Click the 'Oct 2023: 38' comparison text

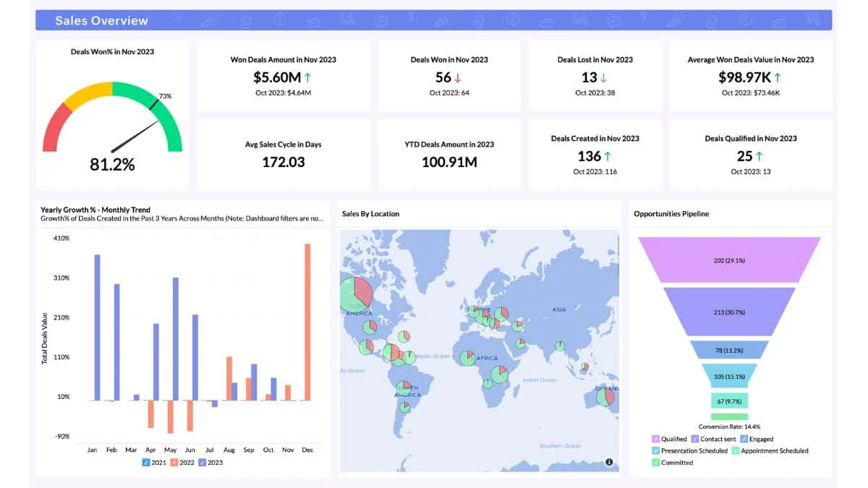[595, 93]
